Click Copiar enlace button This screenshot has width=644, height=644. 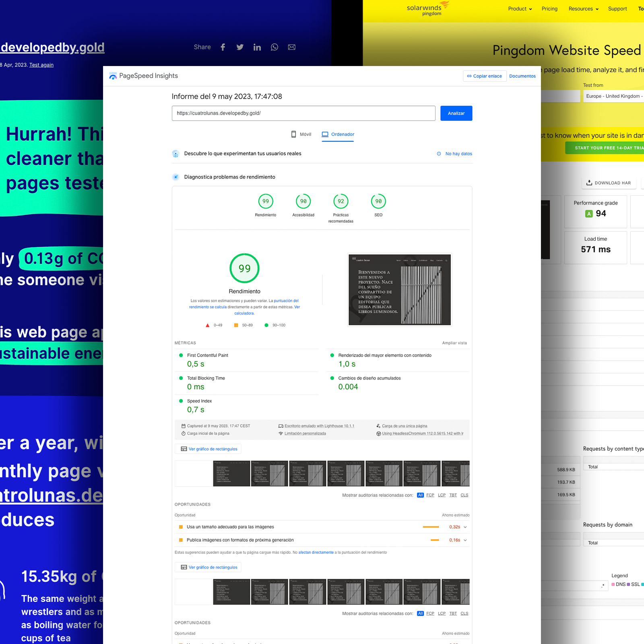485,76
